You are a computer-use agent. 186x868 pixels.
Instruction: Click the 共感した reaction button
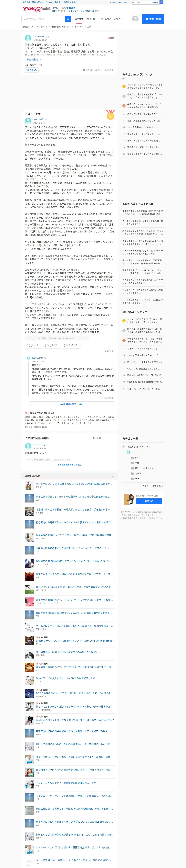(x=32, y=70)
